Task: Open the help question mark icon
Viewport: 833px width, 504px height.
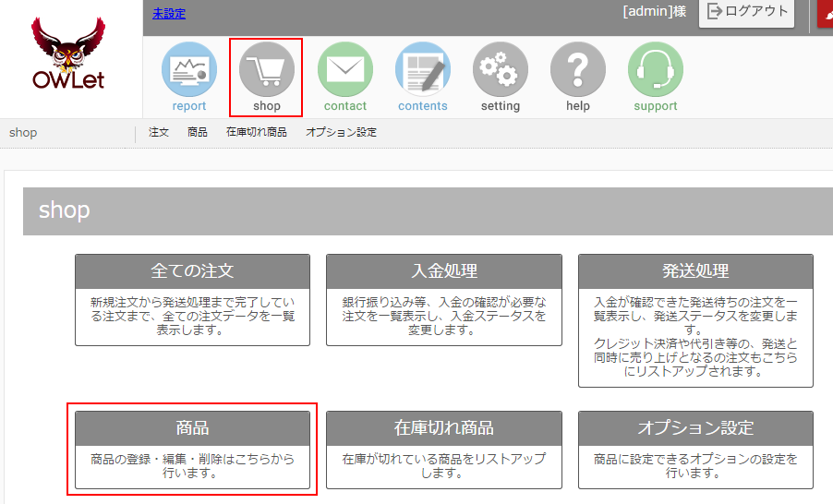Action: click(x=578, y=69)
